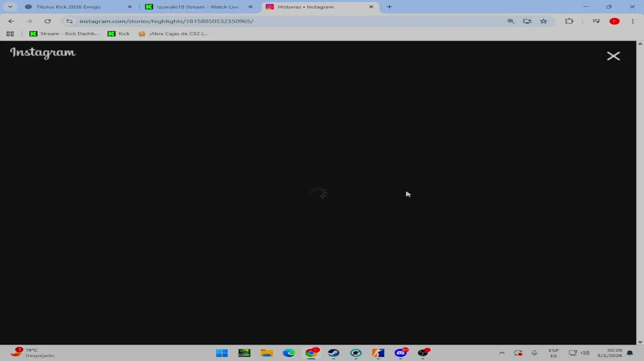
Task: Bookmark this page with star
Action: (544, 21)
